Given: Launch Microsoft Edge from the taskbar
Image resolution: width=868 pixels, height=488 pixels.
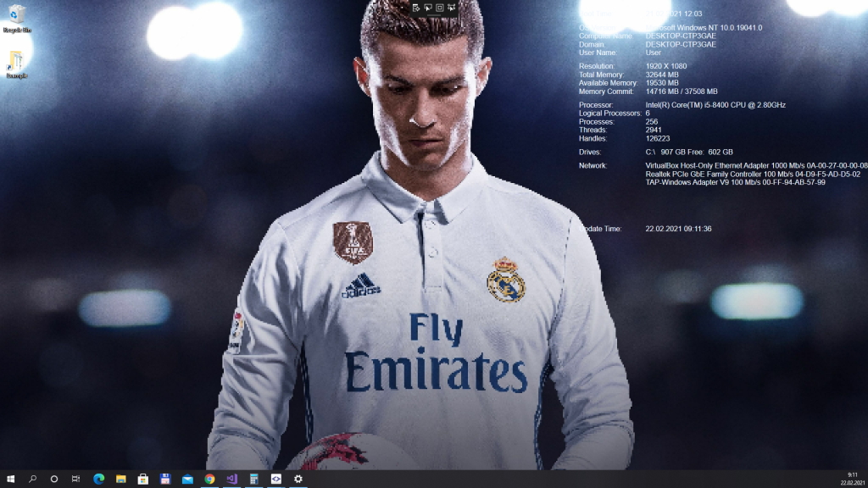Looking at the screenshot, I should click(x=98, y=480).
